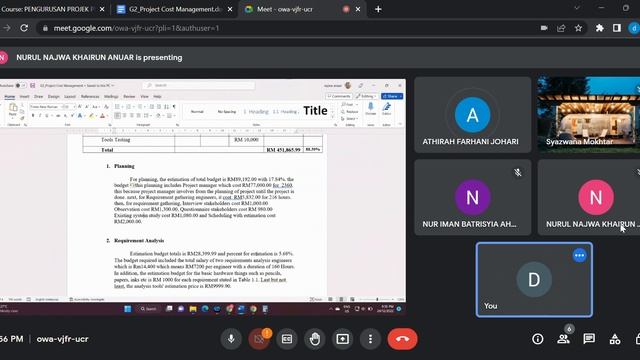Select Syazwana Mokhtar video tile
The width and height of the screenshot is (640, 360).
pyautogui.click(x=589, y=115)
